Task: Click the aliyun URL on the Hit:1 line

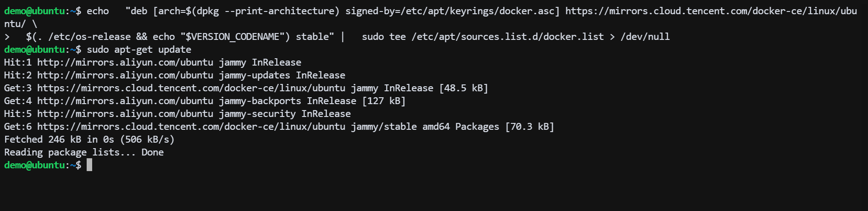Action: [x=125, y=62]
